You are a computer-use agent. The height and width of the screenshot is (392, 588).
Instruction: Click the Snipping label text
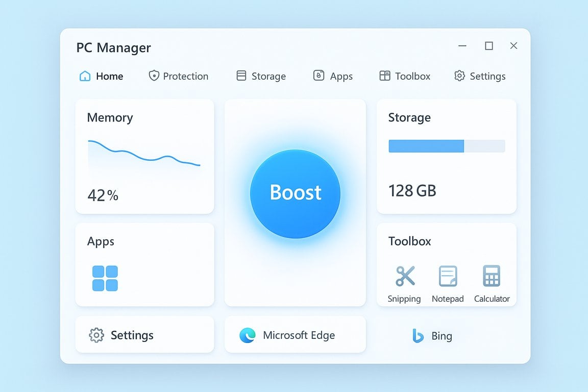click(404, 299)
